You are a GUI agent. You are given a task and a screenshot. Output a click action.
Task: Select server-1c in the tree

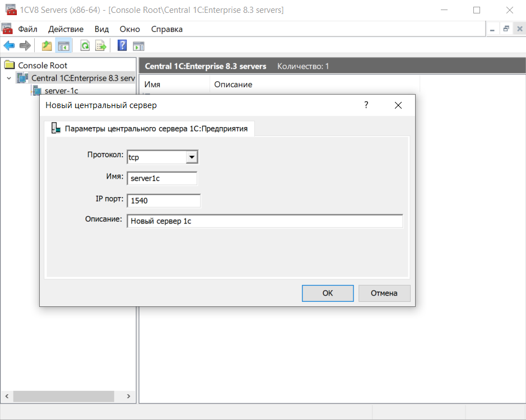coord(62,91)
